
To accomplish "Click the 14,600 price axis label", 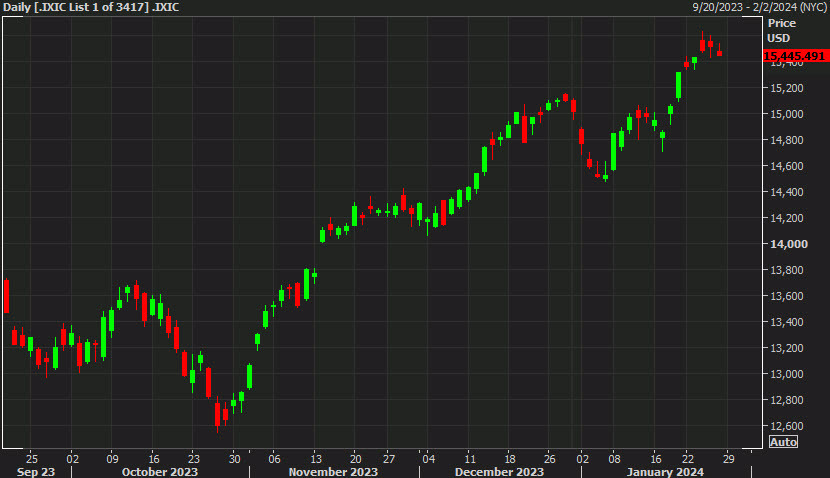I will pyautogui.click(x=787, y=166).
